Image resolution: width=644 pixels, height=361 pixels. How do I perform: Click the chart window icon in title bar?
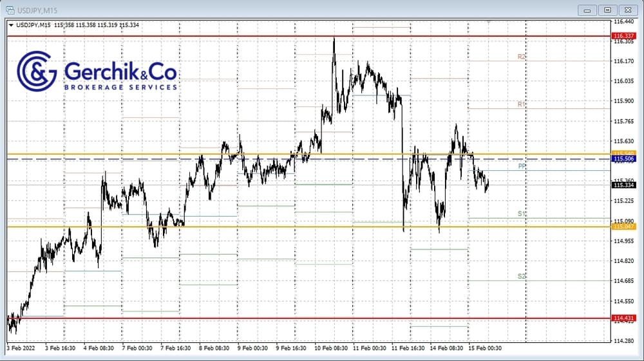pyautogui.click(x=10, y=9)
